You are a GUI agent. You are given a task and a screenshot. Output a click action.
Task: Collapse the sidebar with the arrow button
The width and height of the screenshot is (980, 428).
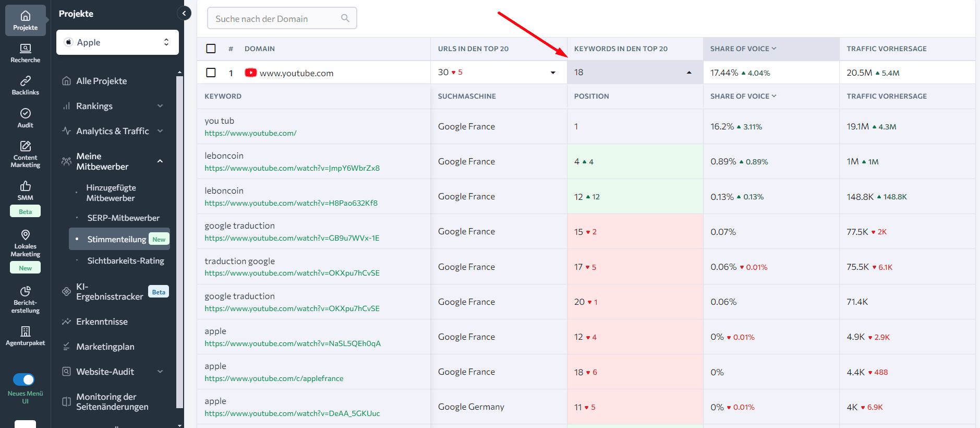pyautogui.click(x=184, y=13)
